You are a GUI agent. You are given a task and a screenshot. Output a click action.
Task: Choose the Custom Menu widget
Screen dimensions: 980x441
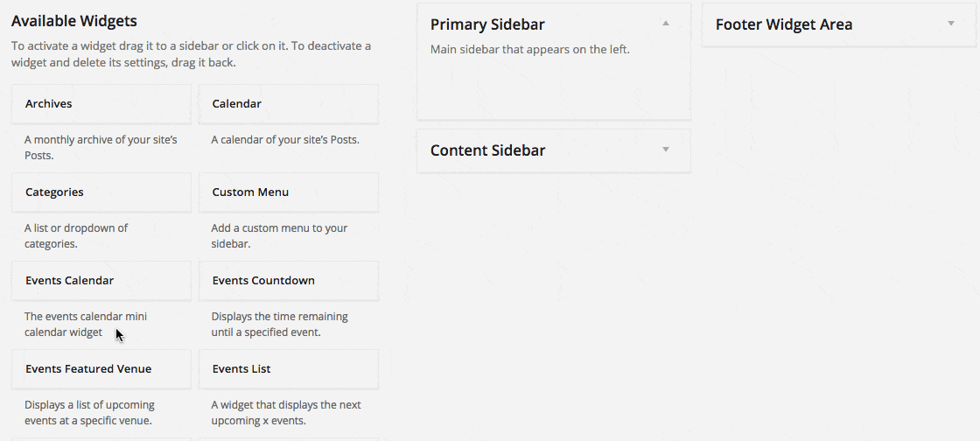(x=288, y=192)
